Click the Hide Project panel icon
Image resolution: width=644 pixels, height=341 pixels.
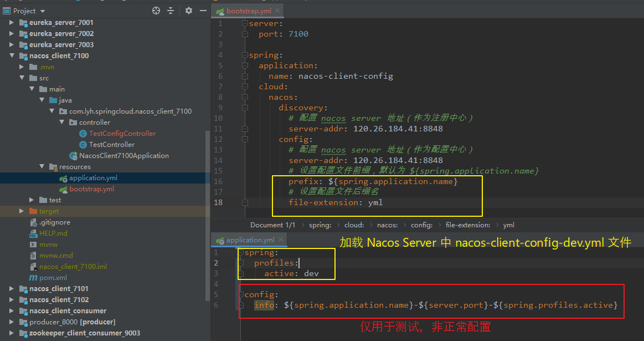coord(203,11)
